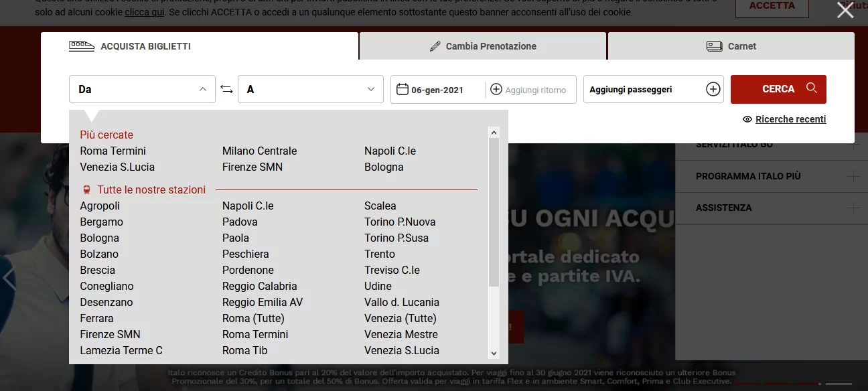Click the swap stations arrows icon

pos(226,89)
